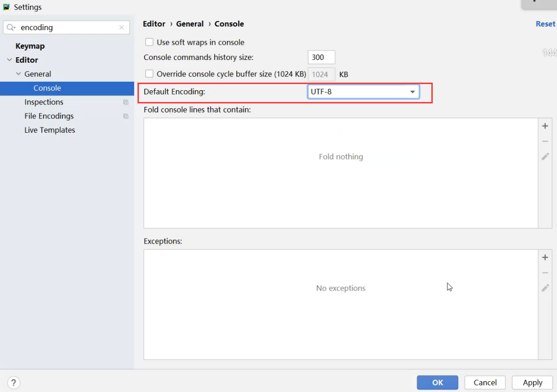This screenshot has height=392, width=557.
Task: Click the copy icon next to Inspections
Action: (x=126, y=102)
